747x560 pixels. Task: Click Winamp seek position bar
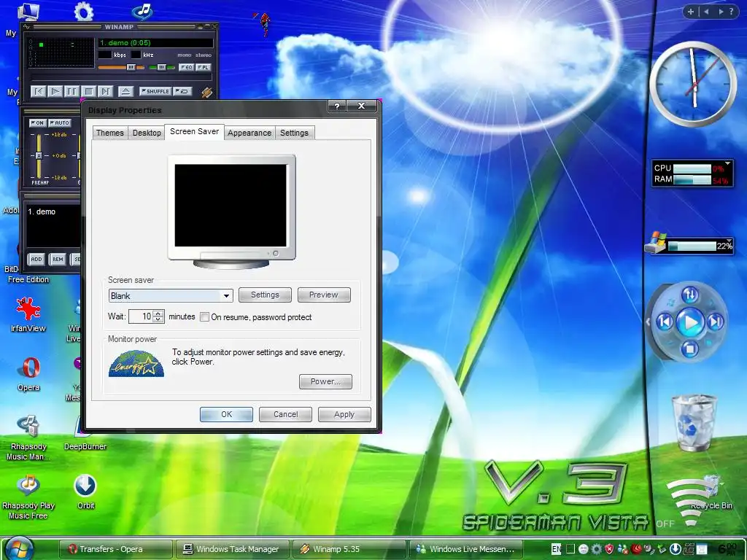(122, 77)
